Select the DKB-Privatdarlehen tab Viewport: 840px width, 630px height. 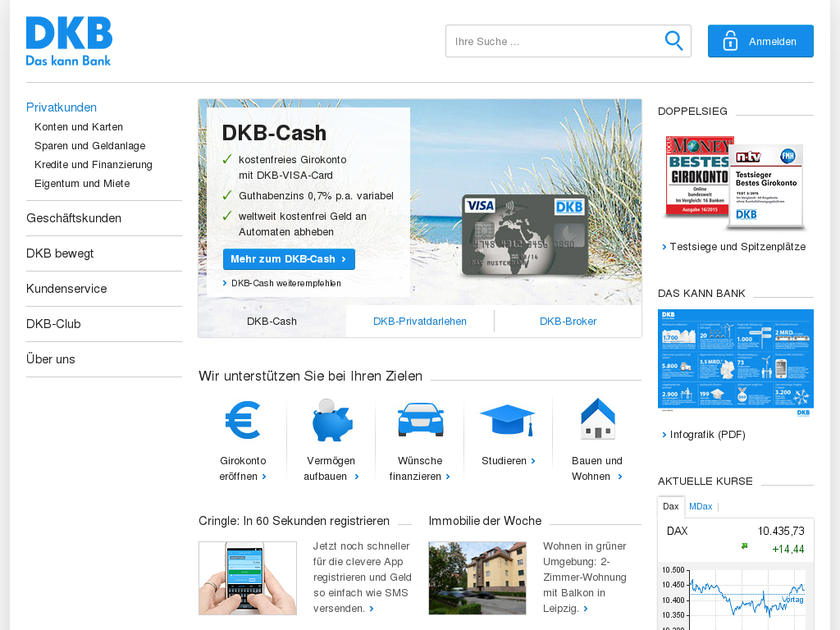pos(420,322)
